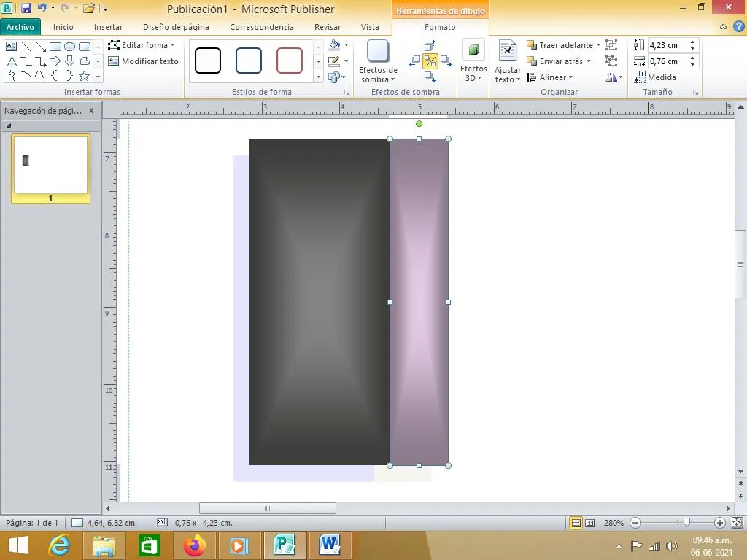Open the Editar forma dropdown
This screenshot has height=560, width=747.
(142, 45)
